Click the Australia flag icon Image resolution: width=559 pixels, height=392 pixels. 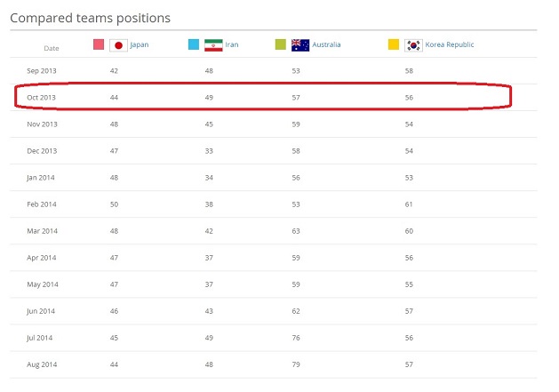pos(300,45)
